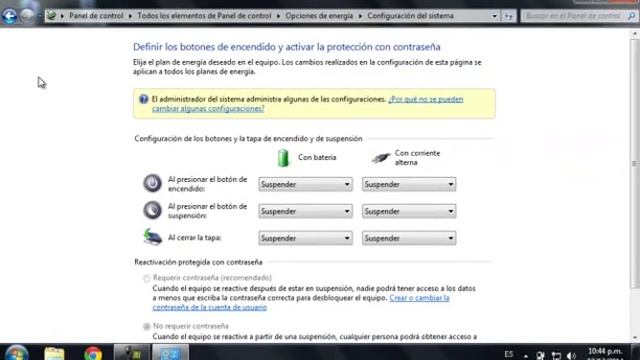
Task: Go to 'Opciones de energía' breadcrumb
Action: coord(319,16)
